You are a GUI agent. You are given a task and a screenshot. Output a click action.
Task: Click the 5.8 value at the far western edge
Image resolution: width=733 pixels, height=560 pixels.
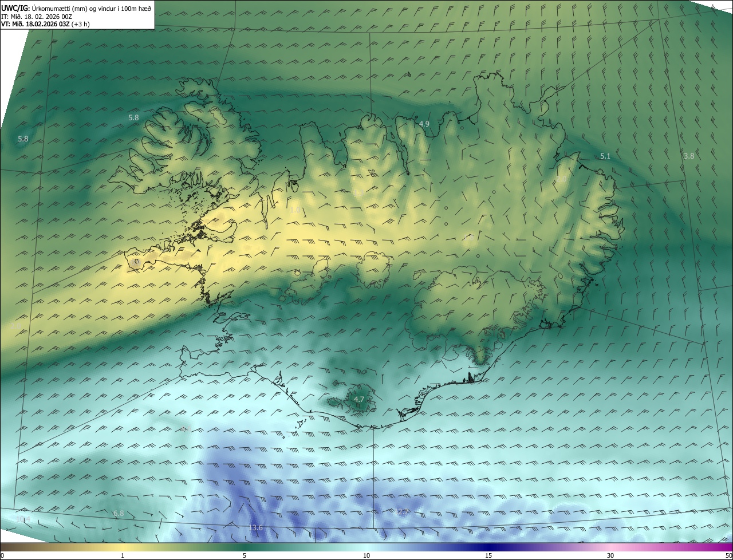coord(23,139)
